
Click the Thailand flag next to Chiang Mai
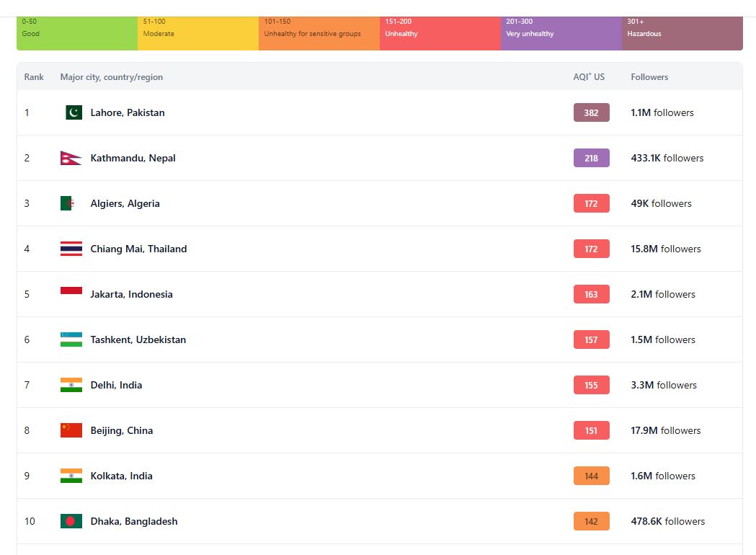click(71, 249)
